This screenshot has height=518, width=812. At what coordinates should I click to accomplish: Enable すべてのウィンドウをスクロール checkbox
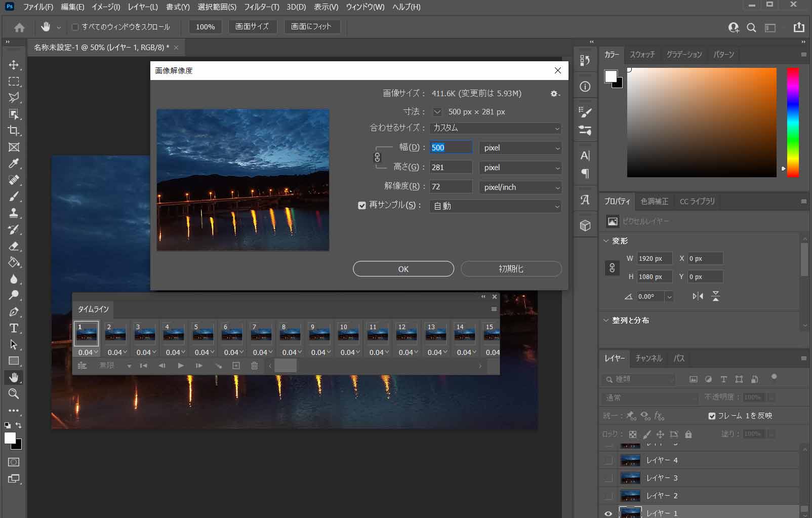(75, 27)
